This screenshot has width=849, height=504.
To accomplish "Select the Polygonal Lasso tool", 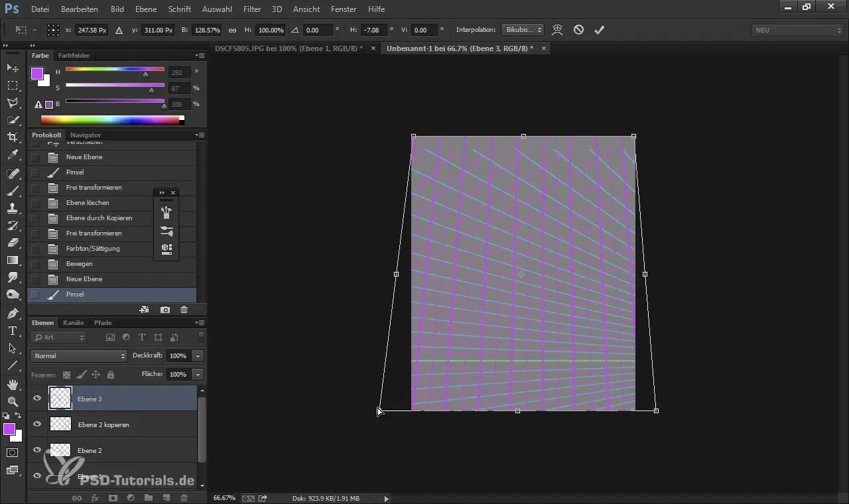I will point(13,103).
